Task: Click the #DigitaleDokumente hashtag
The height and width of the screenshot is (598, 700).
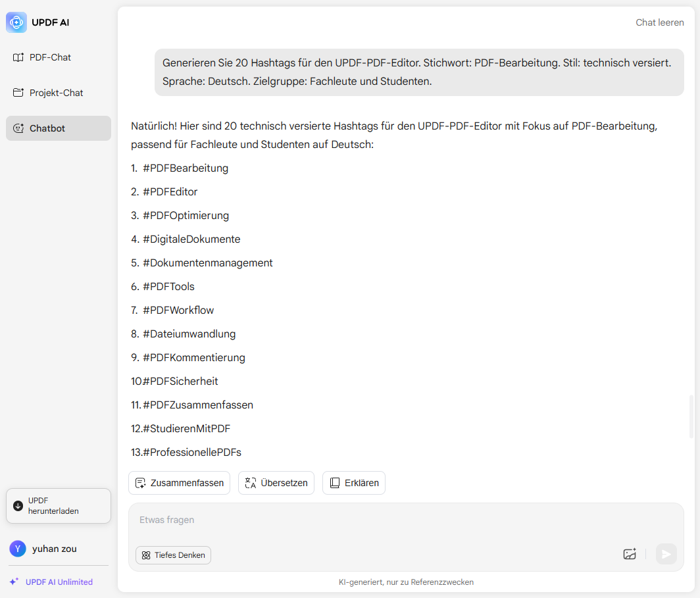Action: tap(191, 239)
